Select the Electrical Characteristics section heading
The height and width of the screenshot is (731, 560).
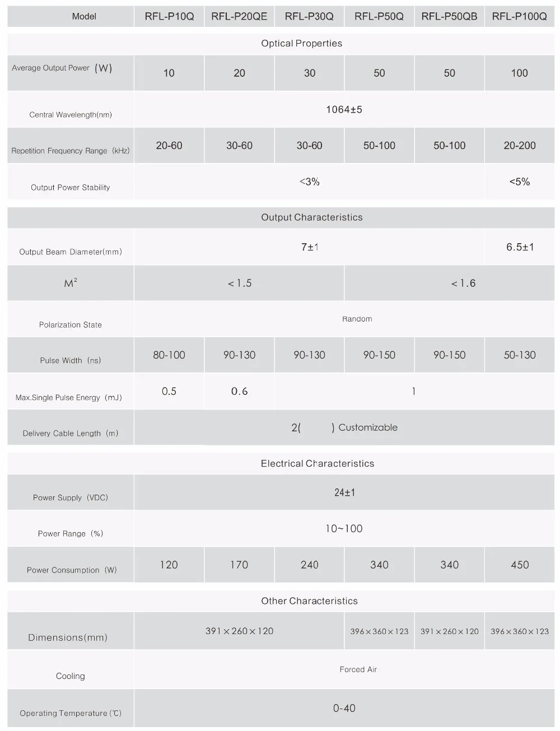point(318,463)
